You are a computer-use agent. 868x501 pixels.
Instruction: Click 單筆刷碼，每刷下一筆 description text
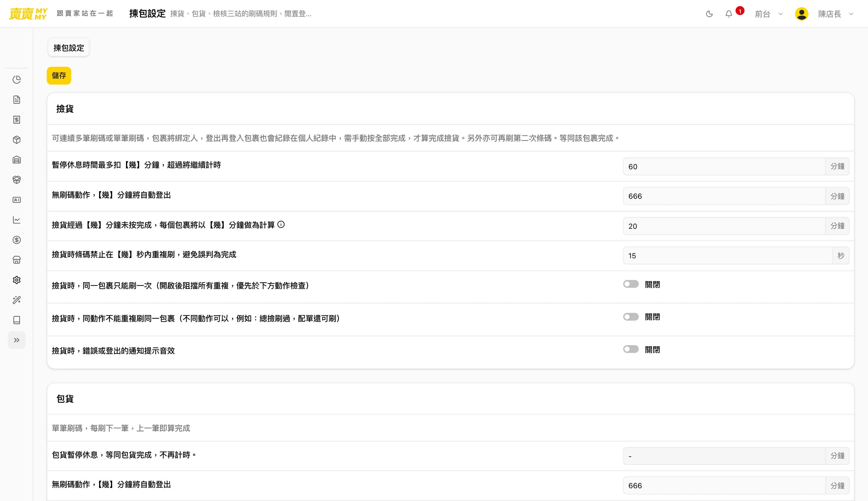(x=121, y=428)
